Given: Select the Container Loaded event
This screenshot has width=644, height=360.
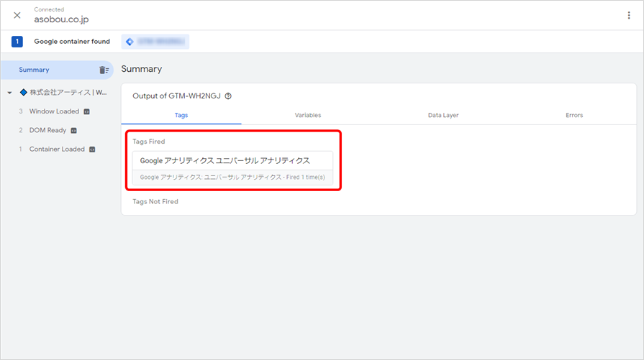Looking at the screenshot, I should click(x=57, y=149).
